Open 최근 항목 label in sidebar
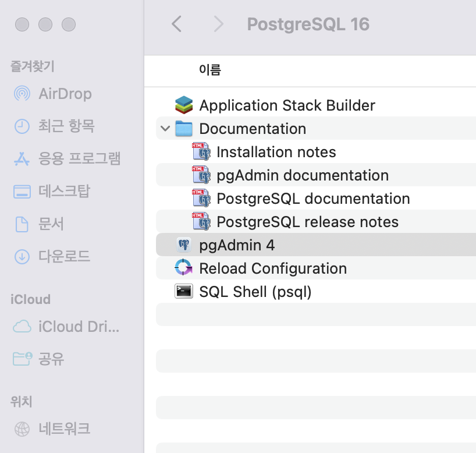The image size is (476, 453). point(66,126)
